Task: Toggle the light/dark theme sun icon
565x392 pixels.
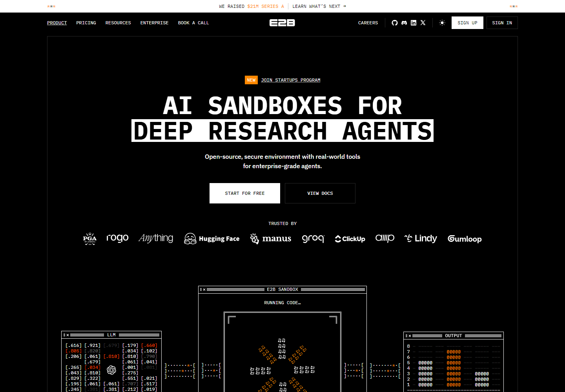Action: 442,23
